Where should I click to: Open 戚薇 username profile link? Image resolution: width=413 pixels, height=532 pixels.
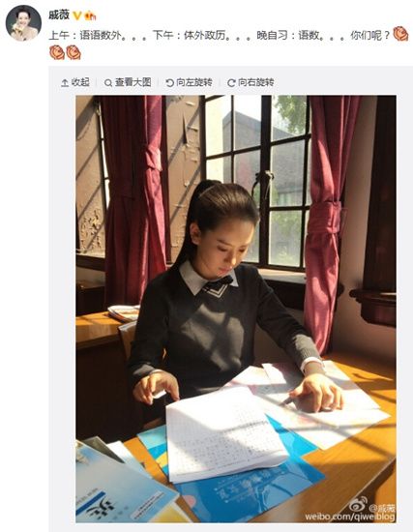click(59, 15)
